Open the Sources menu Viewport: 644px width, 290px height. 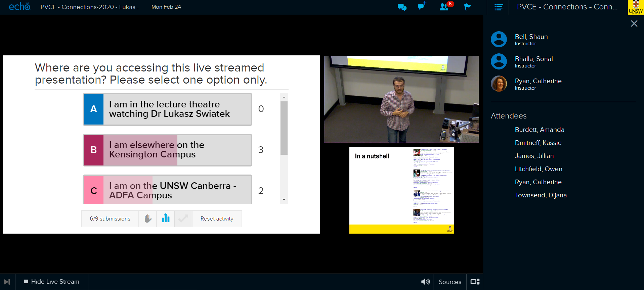point(450,282)
